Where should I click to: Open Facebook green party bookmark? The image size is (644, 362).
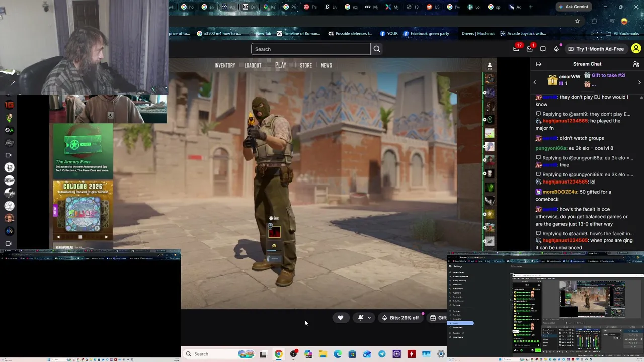click(426, 34)
